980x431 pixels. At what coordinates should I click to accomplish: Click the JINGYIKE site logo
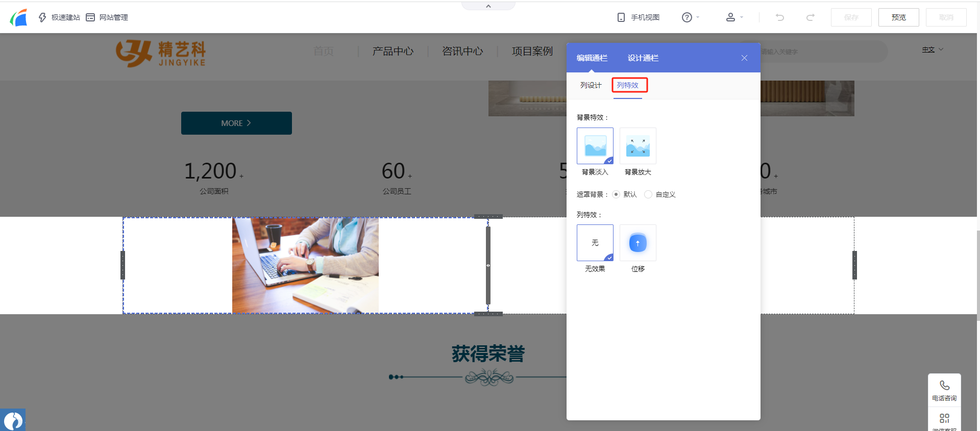click(x=161, y=53)
